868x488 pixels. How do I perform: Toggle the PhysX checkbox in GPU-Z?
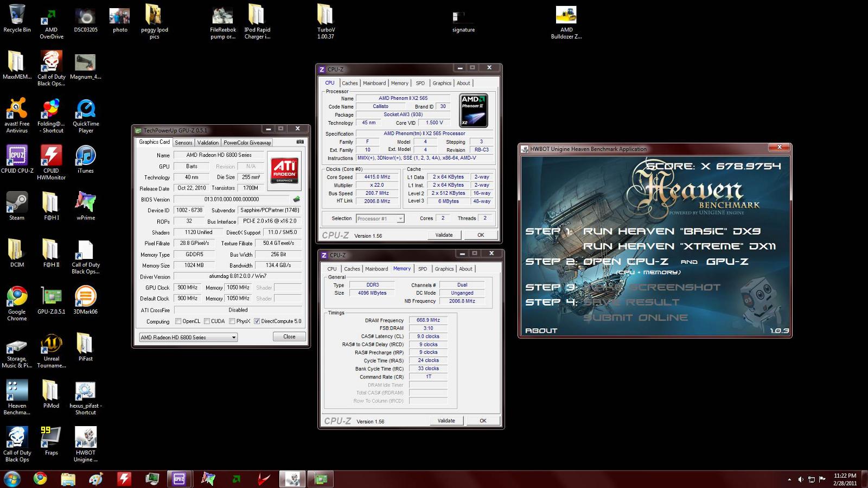pos(232,321)
